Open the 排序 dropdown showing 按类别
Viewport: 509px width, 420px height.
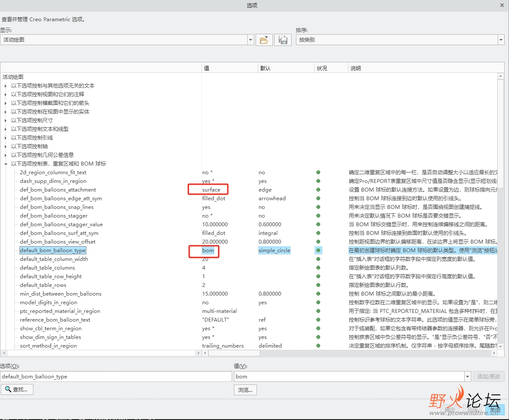point(501,40)
